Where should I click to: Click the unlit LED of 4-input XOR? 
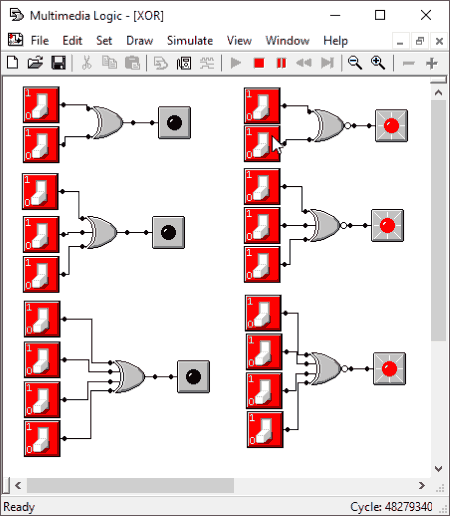[193, 377]
